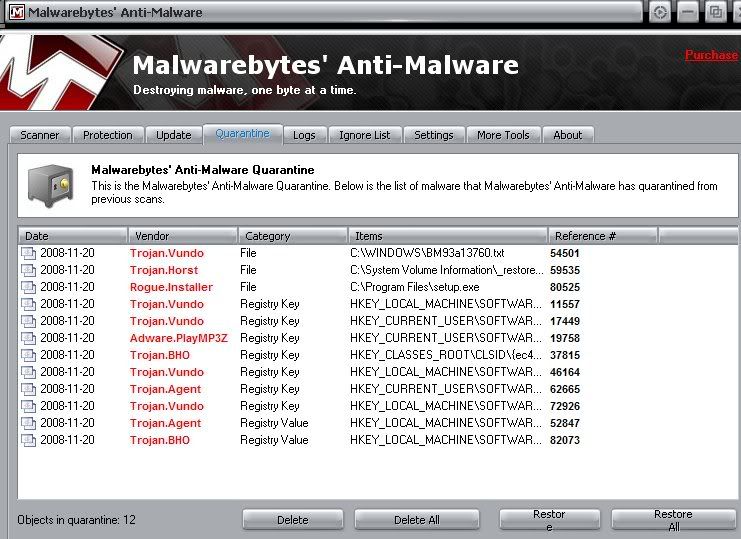Image resolution: width=741 pixels, height=539 pixels.
Task: Sort list by Category column header
Action: (x=293, y=236)
